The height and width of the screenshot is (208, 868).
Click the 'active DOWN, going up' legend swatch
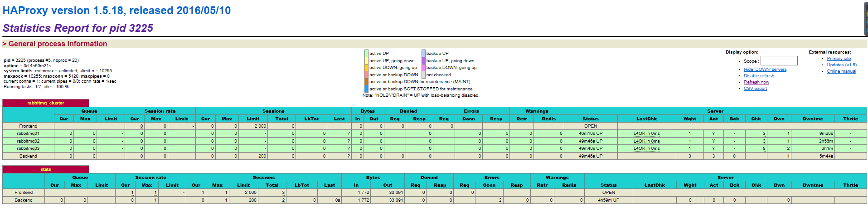coord(366,68)
